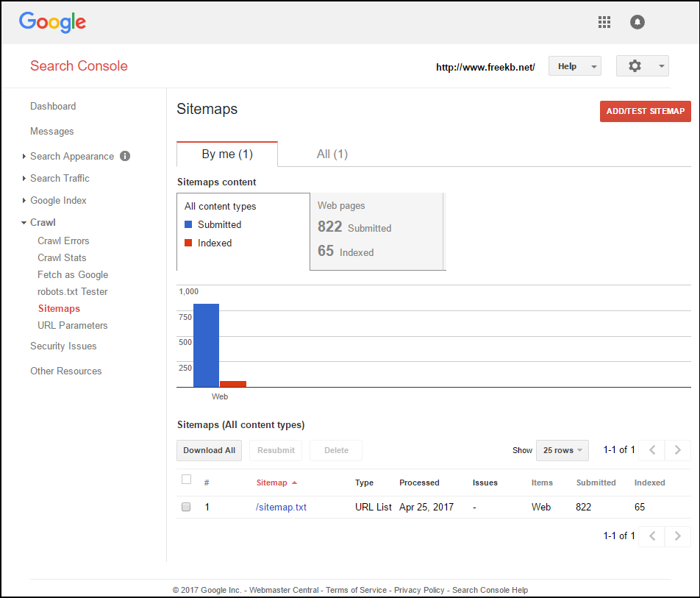Click the Issues column header
This screenshot has width=700, height=598.
(485, 483)
